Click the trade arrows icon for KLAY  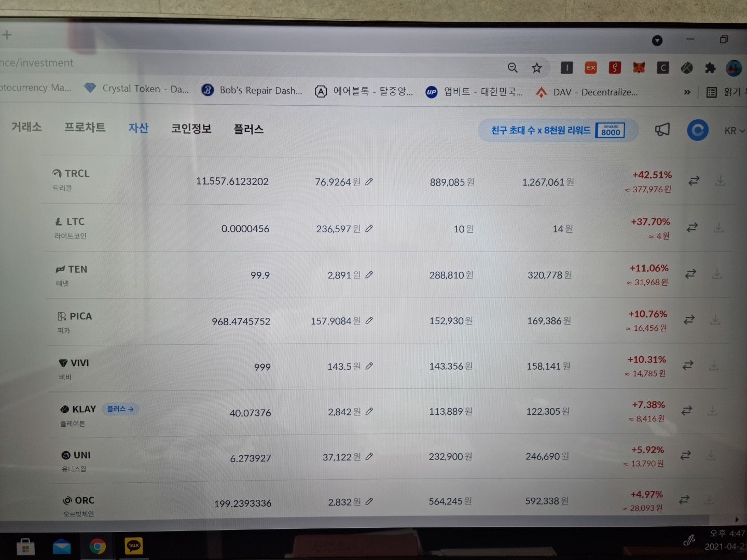point(687,410)
